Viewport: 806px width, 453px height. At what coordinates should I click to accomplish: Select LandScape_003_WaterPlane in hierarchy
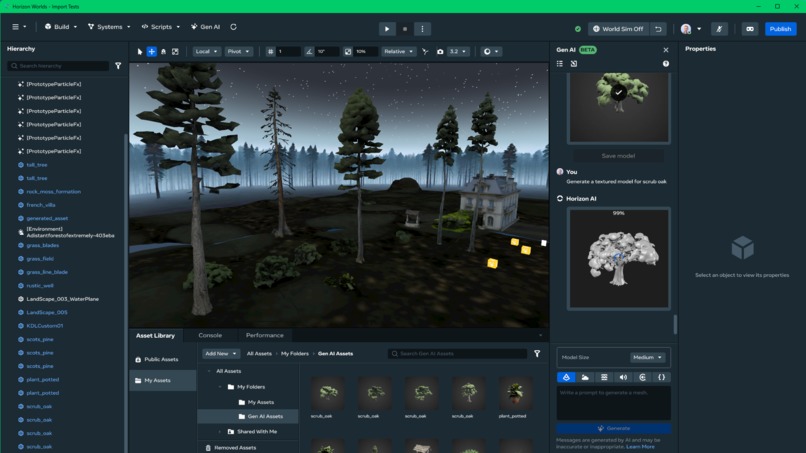[62, 299]
